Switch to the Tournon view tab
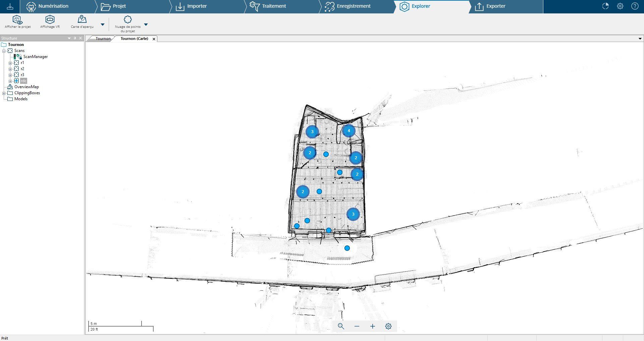The width and height of the screenshot is (644, 341). coord(103,39)
